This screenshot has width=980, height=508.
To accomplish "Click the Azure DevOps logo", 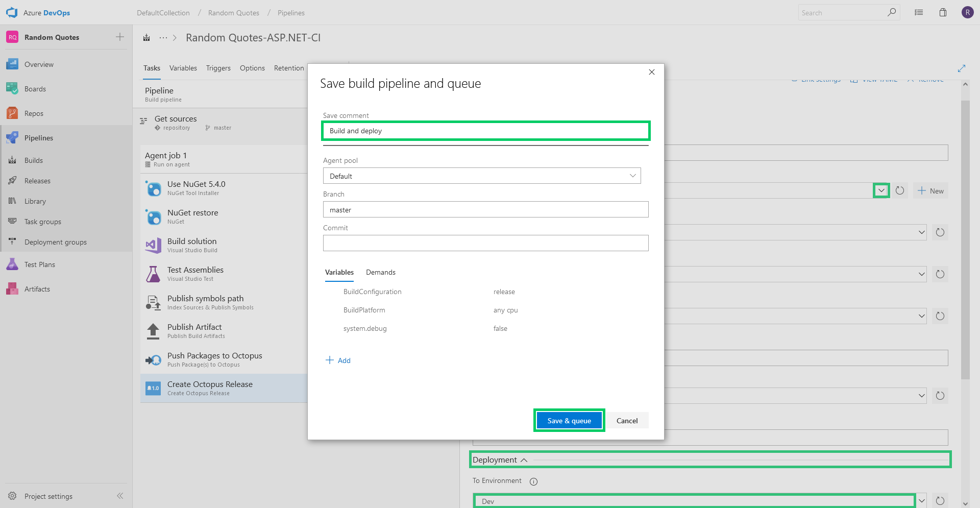I will tap(12, 13).
